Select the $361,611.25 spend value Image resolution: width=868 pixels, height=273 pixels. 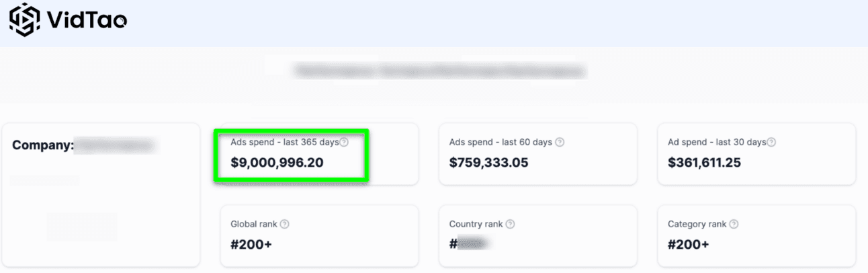pyautogui.click(x=705, y=163)
